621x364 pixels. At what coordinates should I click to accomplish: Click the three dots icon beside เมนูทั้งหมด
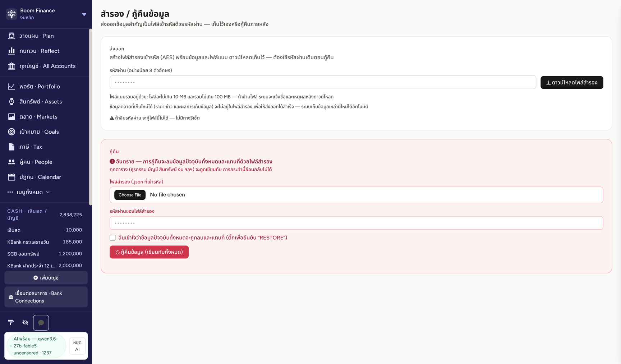coord(10,192)
